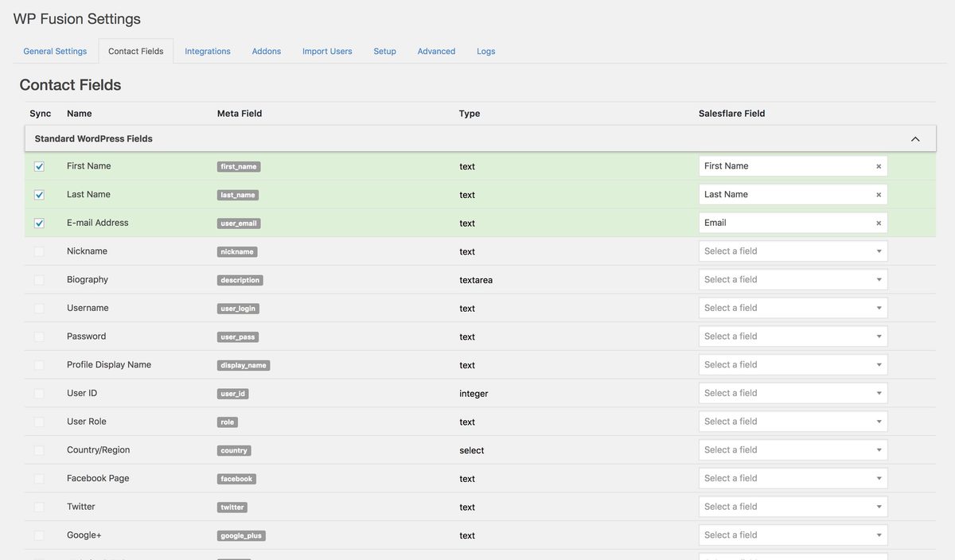Go to the Import Users tab
Image resolution: width=955 pixels, height=560 pixels.
coord(327,51)
